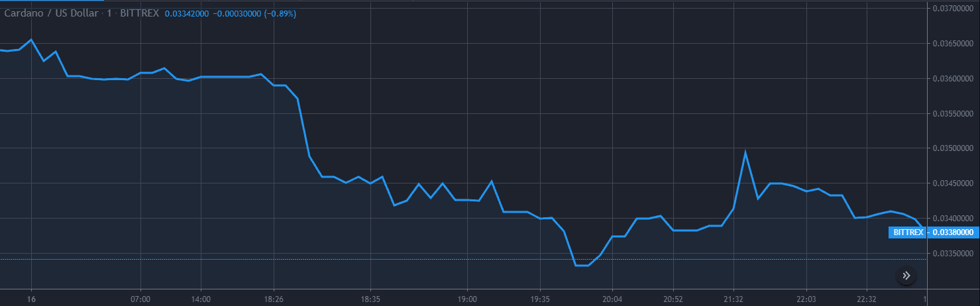Click the 21:32 time axis label
This screenshot has height=306, width=980.
734,299
